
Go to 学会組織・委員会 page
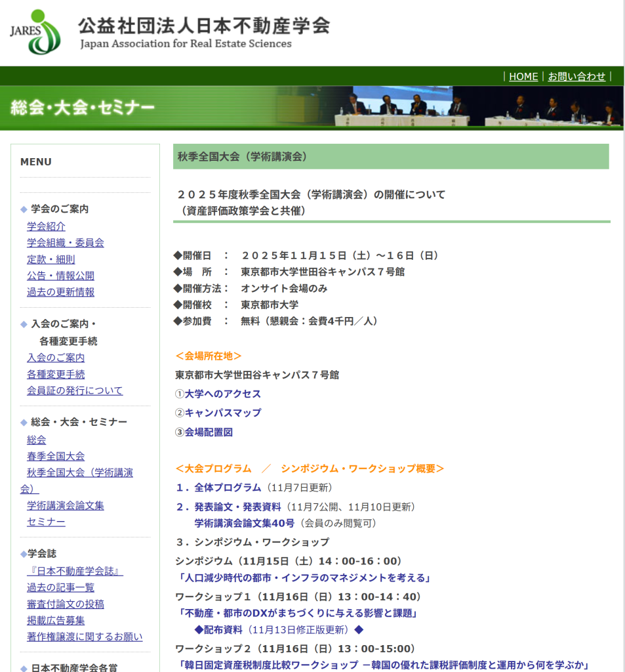pyautogui.click(x=65, y=242)
